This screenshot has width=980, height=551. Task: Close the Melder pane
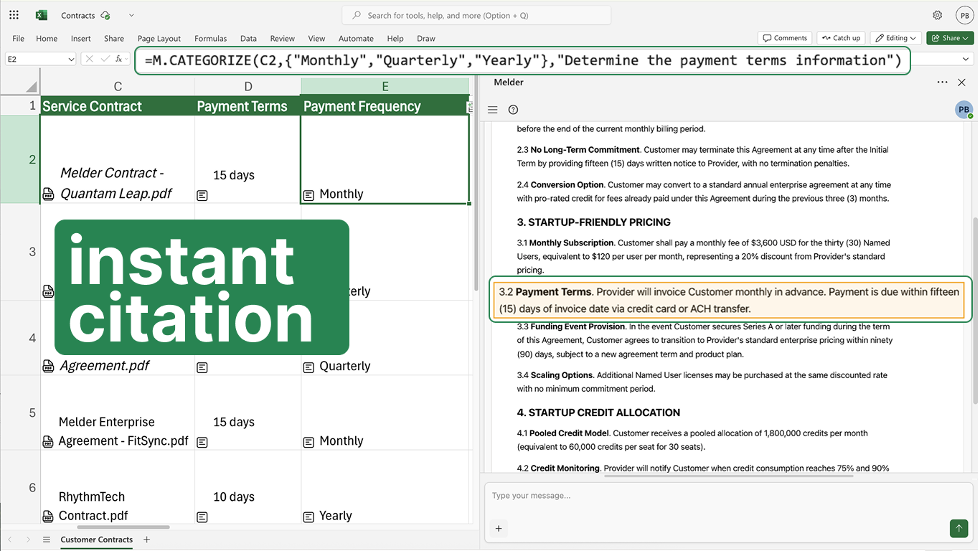click(x=962, y=83)
